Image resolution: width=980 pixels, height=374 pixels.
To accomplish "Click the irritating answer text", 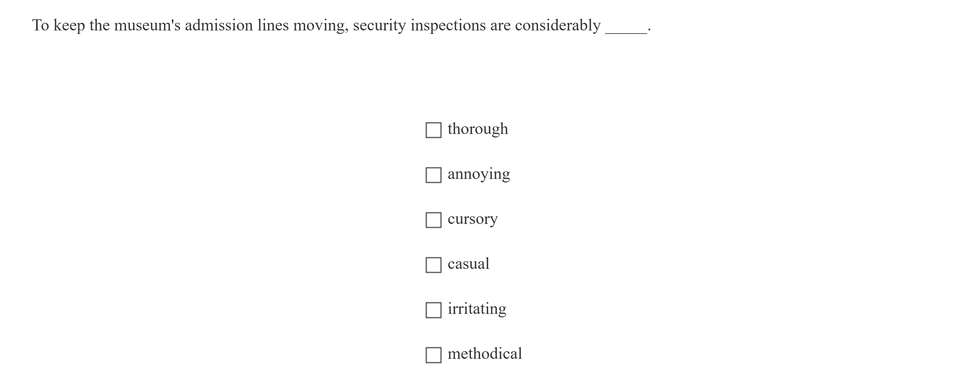I will point(477,308).
